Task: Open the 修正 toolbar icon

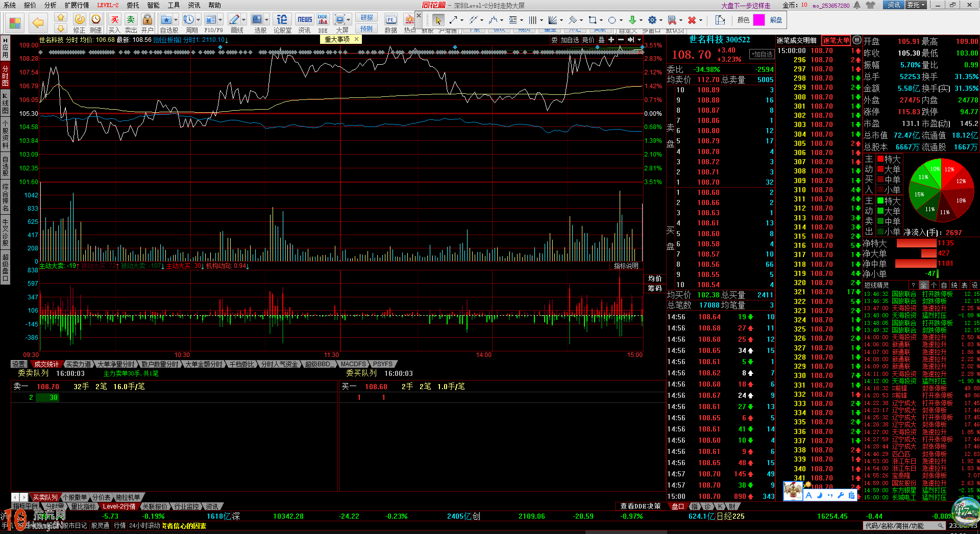Action: coord(80,20)
